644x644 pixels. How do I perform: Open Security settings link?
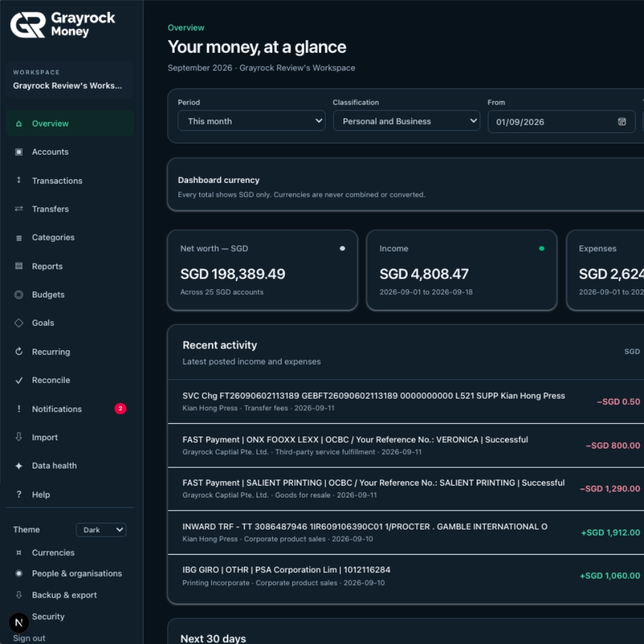point(48,616)
